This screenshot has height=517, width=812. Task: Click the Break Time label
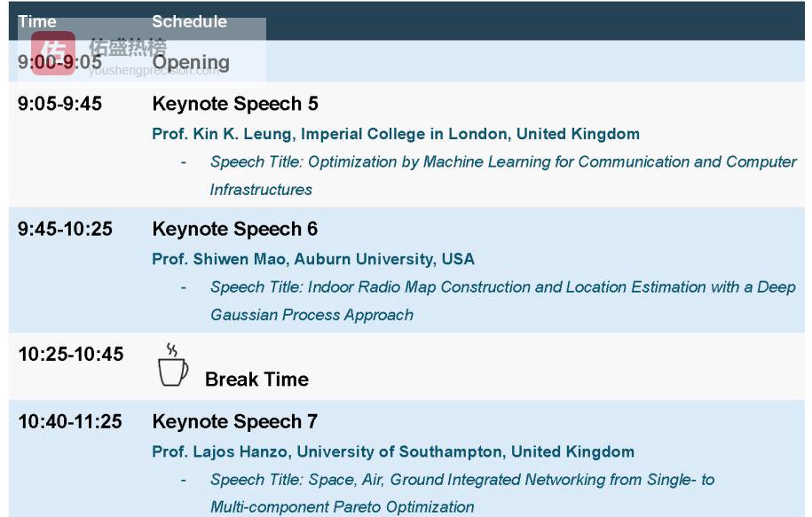pos(256,380)
